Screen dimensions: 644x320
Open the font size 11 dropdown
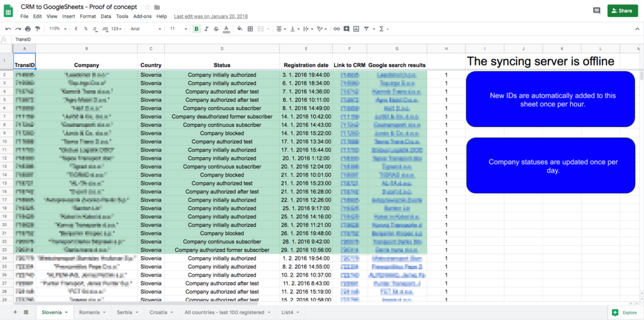click(179, 28)
